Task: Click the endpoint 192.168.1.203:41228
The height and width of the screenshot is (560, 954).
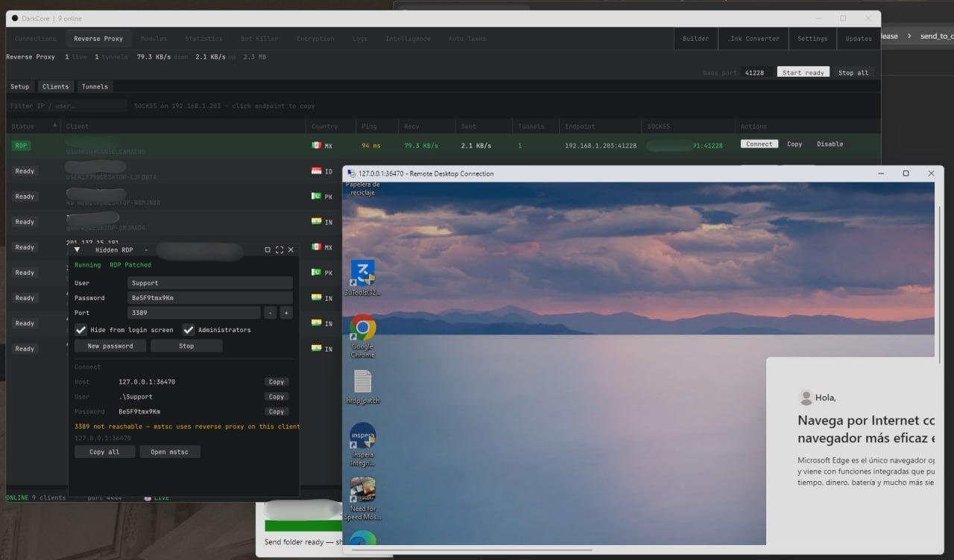Action: pos(601,146)
